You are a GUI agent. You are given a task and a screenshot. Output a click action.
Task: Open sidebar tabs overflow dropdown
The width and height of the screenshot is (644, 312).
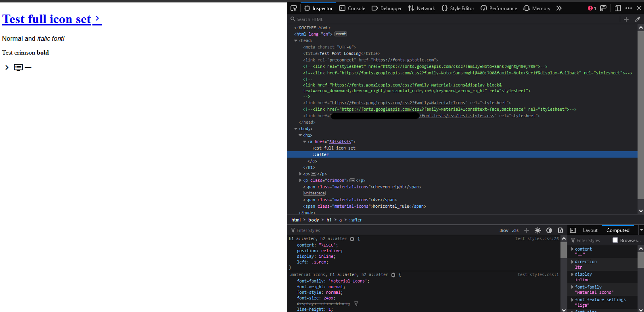(641, 230)
